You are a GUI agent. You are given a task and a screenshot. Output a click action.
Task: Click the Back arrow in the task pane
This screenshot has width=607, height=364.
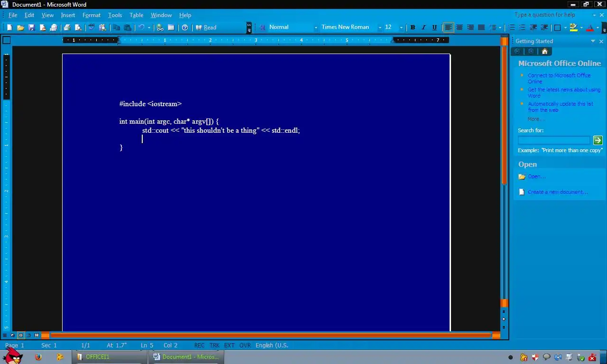pyautogui.click(x=517, y=51)
